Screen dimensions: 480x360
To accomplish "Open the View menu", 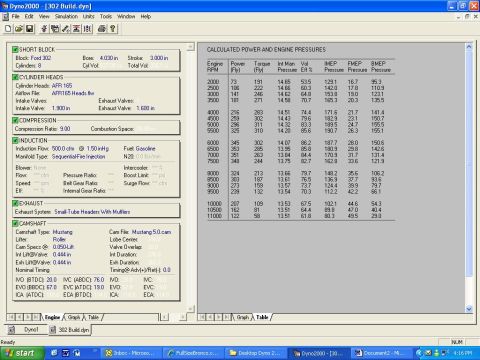I will (x=44, y=16).
